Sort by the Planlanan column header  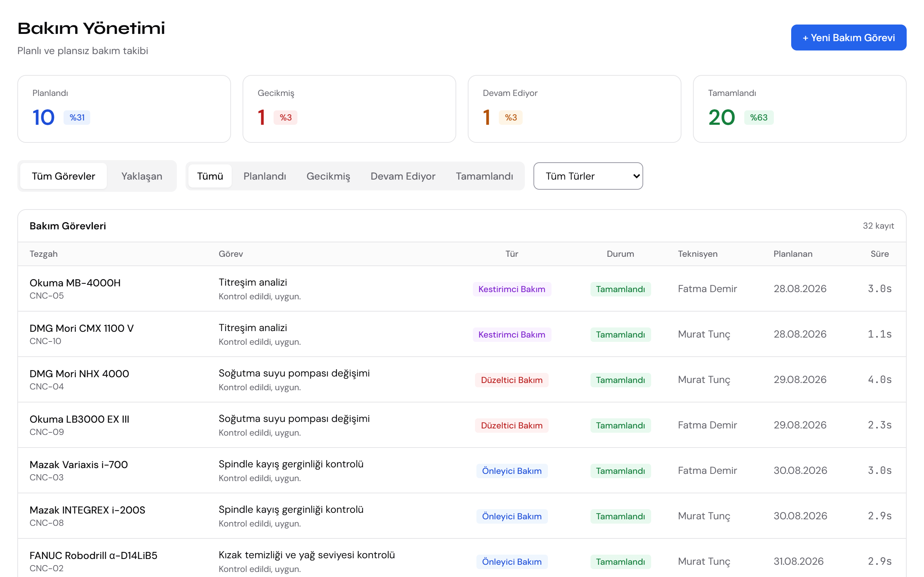coord(793,254)
